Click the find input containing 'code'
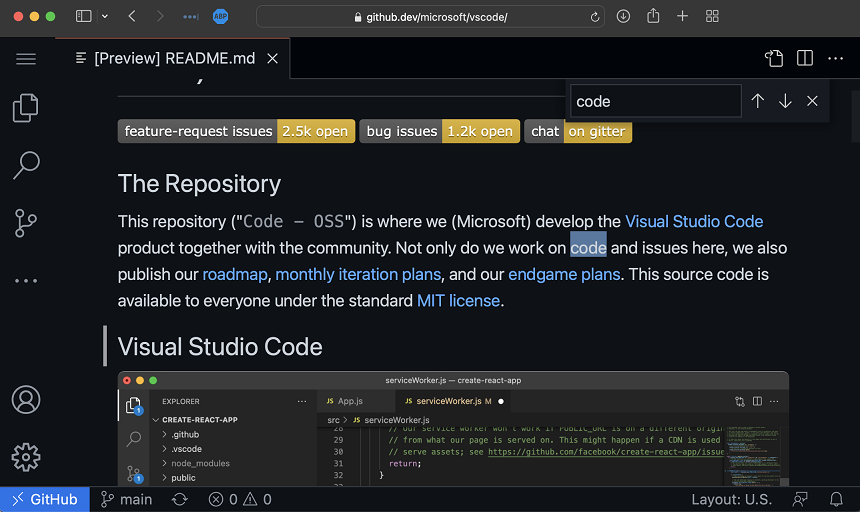This screenshot has height=512, width=860. [x=655, y=101]
